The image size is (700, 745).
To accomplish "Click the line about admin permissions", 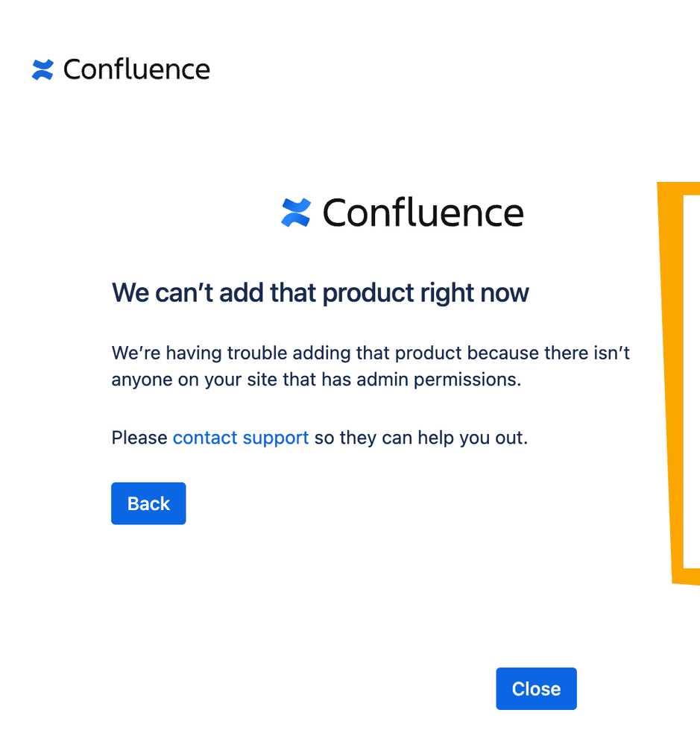I will click(316, 380).
